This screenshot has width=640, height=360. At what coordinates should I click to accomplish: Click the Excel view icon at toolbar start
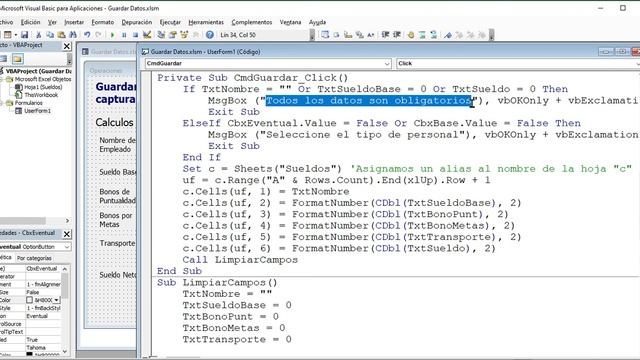click(x=7, y=35)
